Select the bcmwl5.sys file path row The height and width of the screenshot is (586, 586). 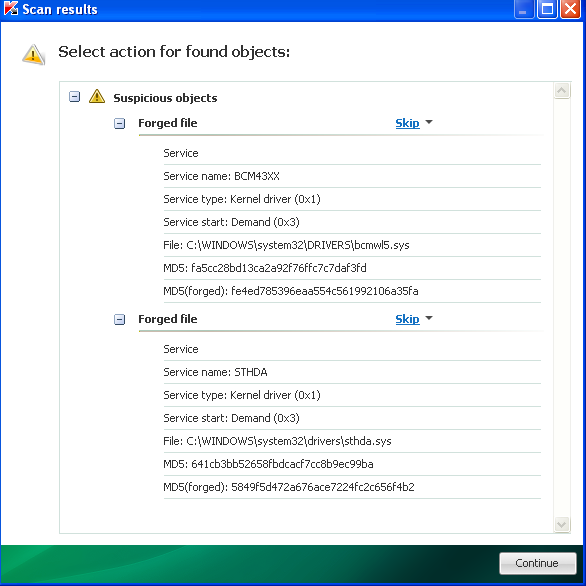pyautogui.click(x=352, y=245)
